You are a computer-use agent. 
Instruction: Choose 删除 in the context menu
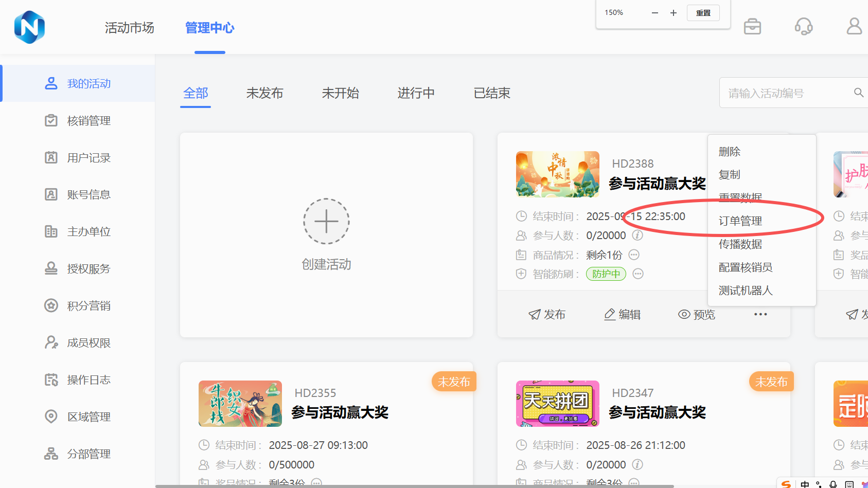[x=729, y=152]
